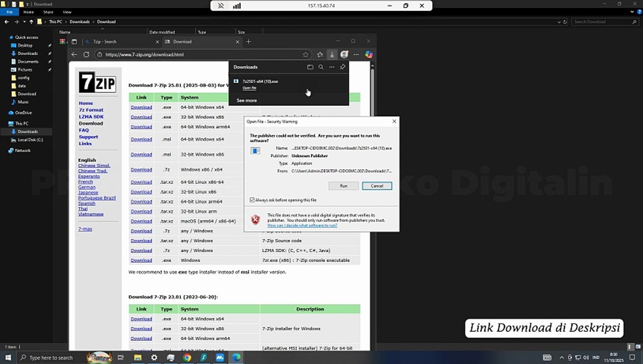Select Documents in Quick access

(28, 62)
